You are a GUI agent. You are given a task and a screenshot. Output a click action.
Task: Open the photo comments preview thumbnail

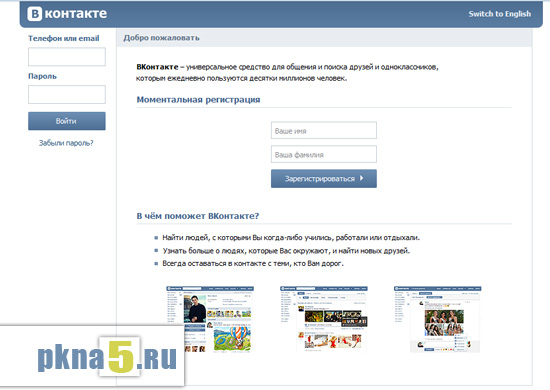437,319
